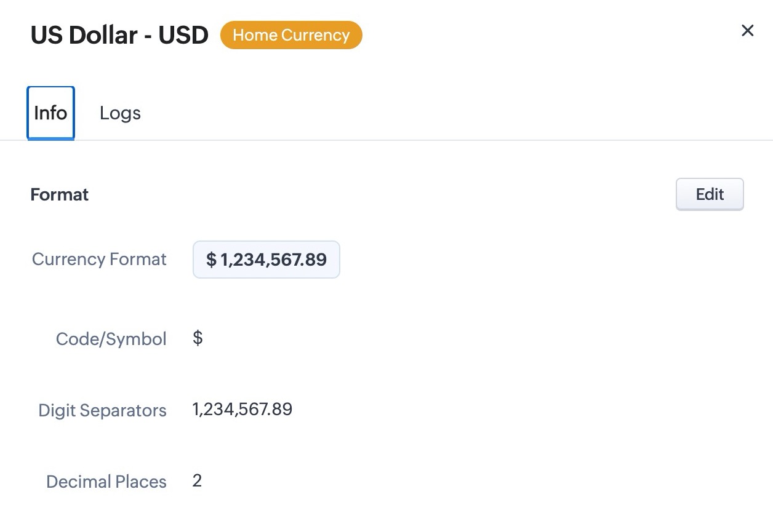
Task: Click the Format section heading
Action: coord(60,195)
